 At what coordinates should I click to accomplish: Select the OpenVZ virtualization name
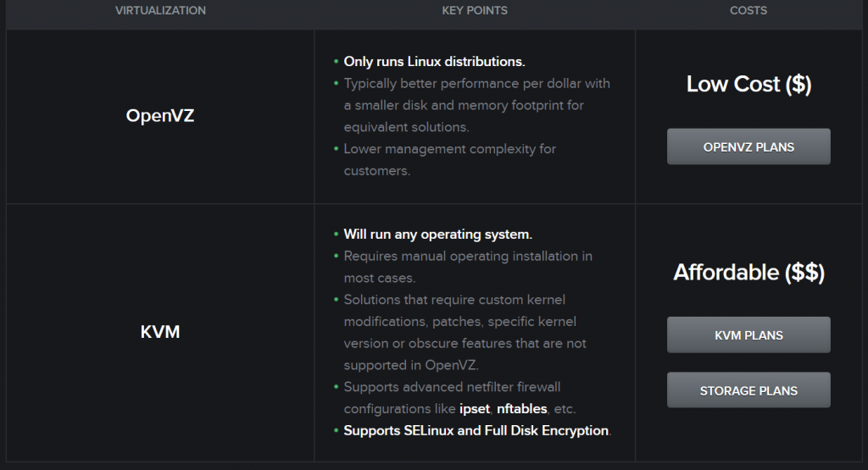pyautogui.click(x=160, y=115)
